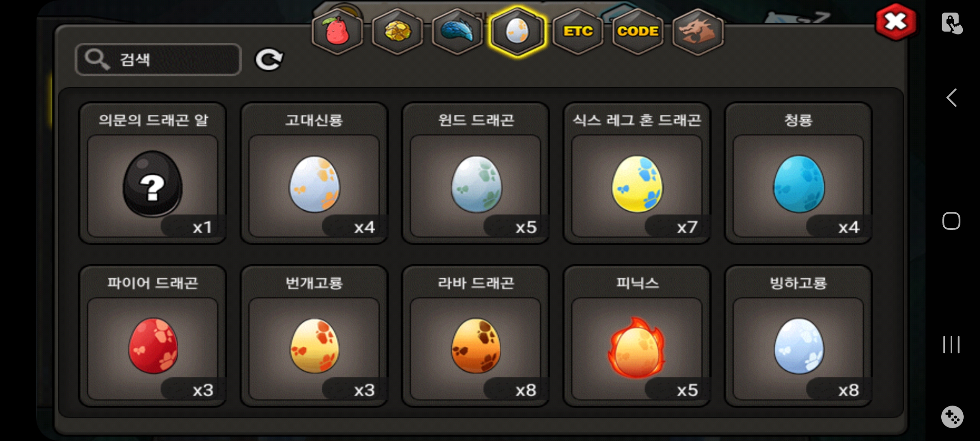Close the inventory with red X
The image size is (980, 441).
click(896, 22)
